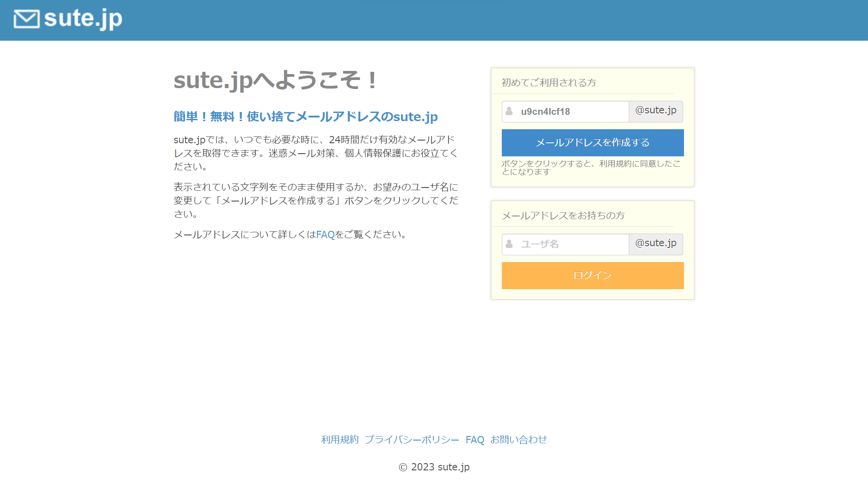Click the person icon beside ユーザ名 input
Image resolution: width=868 pixels, height=488 pixels.
click(x=509, y=244)
